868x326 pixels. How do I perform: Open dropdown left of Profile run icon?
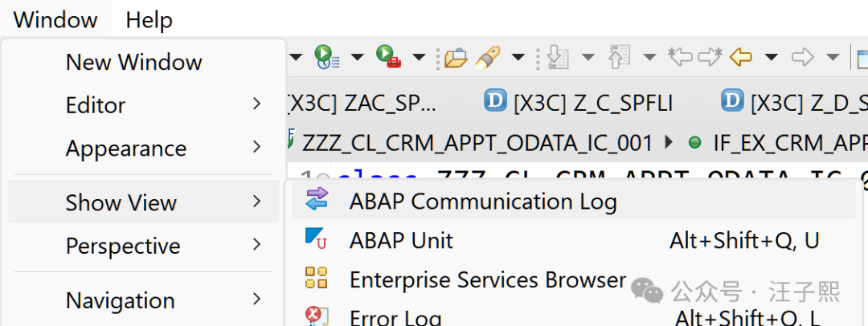[297, 56]
